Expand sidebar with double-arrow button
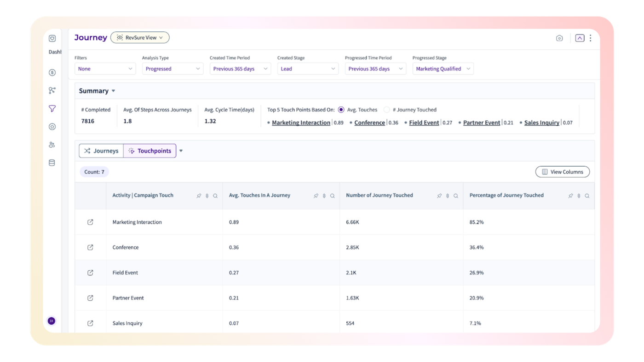This screenshot has width=644, height=362. (x=52, y=321)
